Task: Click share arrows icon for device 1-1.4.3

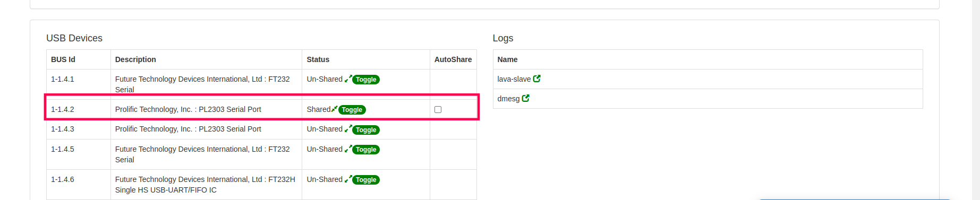Action: click(x=348, y=129)
